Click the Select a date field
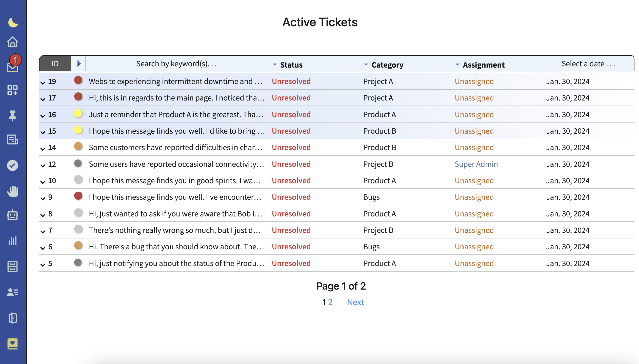 point(588,64)
